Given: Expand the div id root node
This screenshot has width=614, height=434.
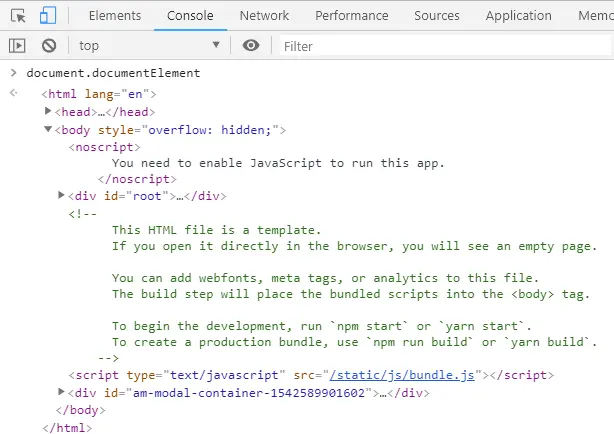Looking at the screenshot, I should [61, 195].
